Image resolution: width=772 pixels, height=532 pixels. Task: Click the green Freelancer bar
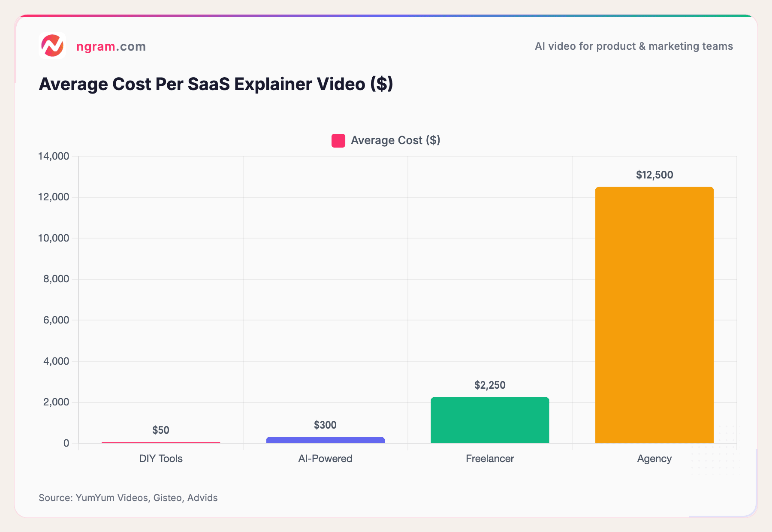pos(489,420)
